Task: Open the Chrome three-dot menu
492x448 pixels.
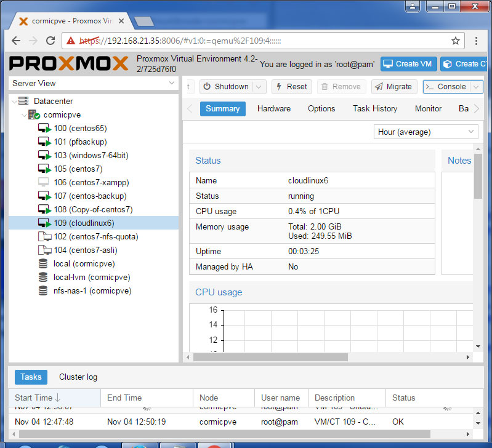Action: point(477,41)
